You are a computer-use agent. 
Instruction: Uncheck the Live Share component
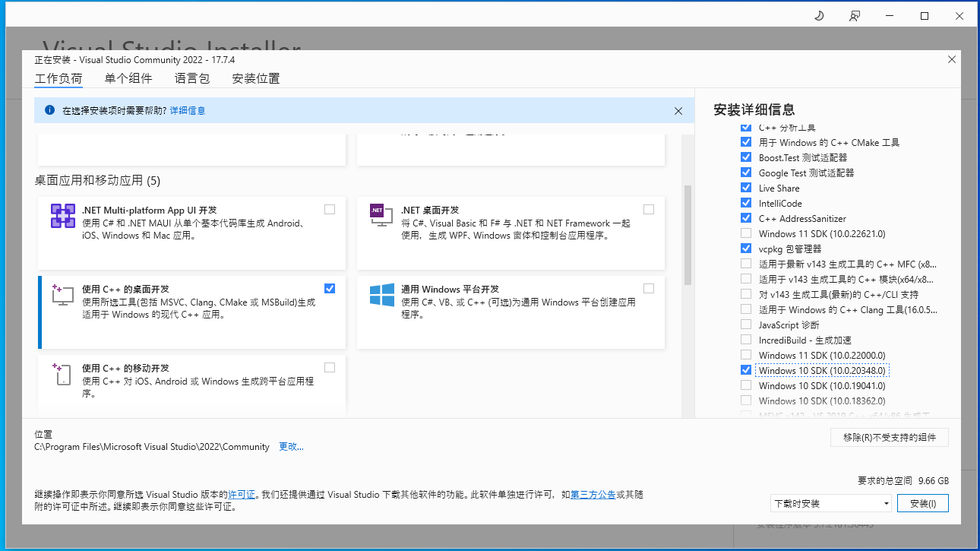[745, 188]
